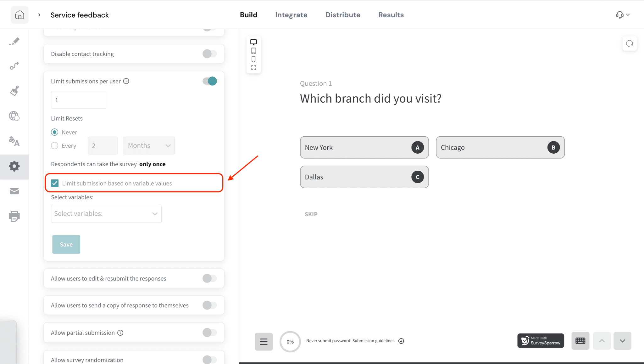
Task: Click the submission limit number field
Action: tap(78, 100)
